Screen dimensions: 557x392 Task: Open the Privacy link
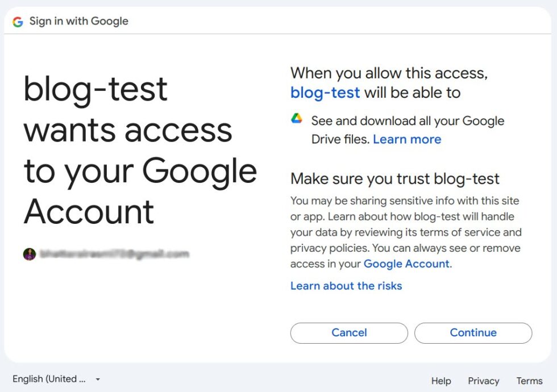click(484, 381)
